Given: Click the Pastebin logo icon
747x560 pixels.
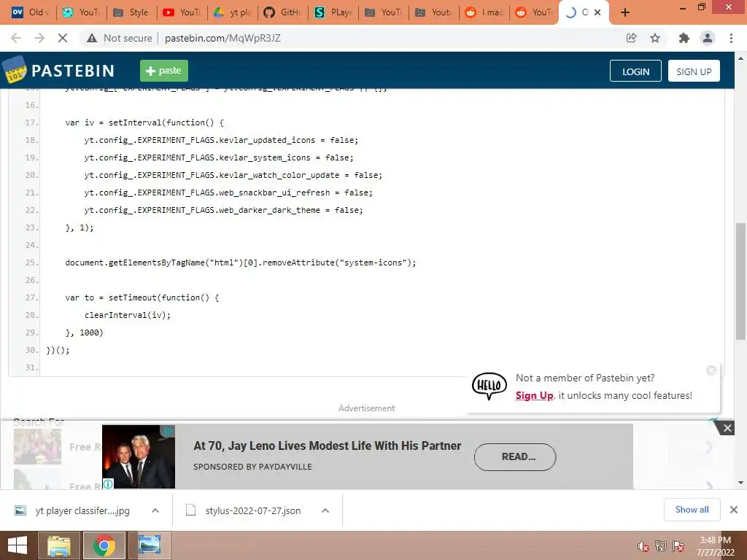Looking at the screenshot, I should coord(15,70).
